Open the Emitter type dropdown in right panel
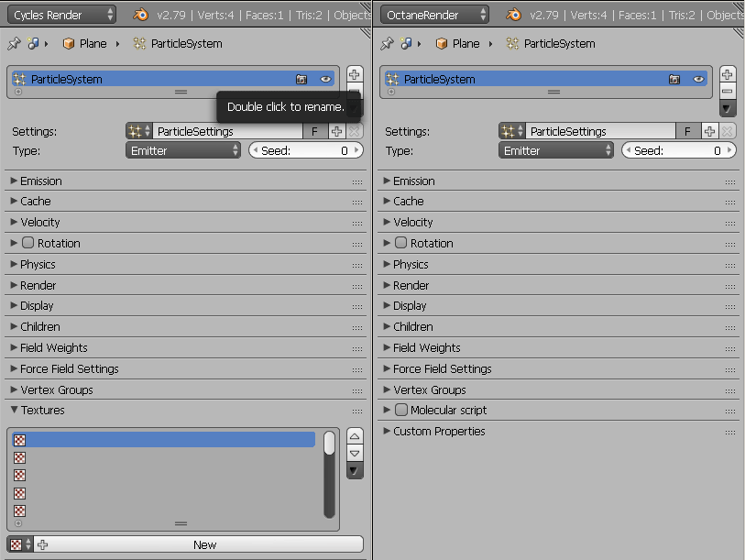 click(556, 150)
